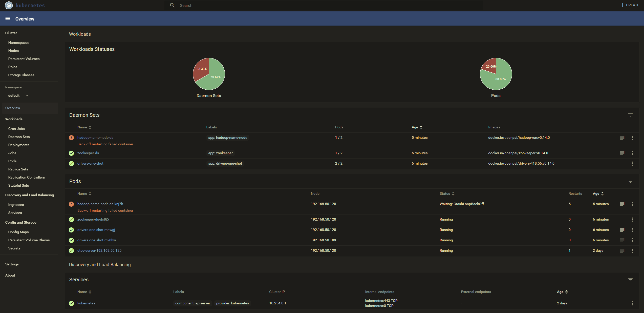The height and width of the screenshot is (313, 644).
Task: View logs icon for etcd-server pod
Action: (x=622, y=251)
